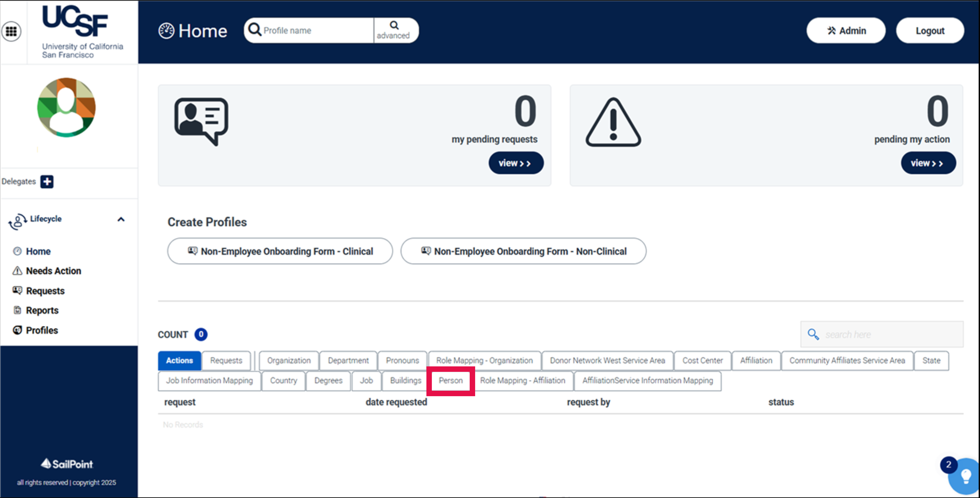Screen dimensions: 980x498
Task: Click the SailPoint logo
Action: point(66,464)
